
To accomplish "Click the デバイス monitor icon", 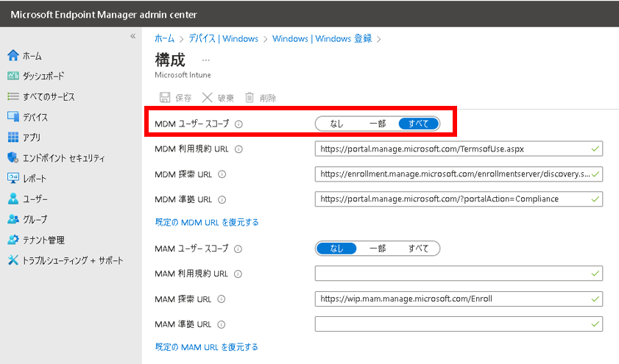I will [13, 117].
